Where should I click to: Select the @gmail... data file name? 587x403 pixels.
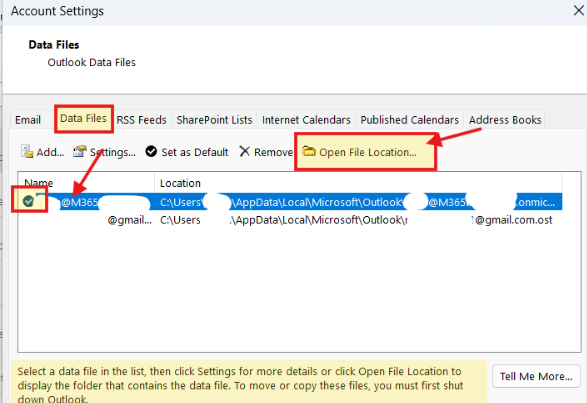pos(130,220)
